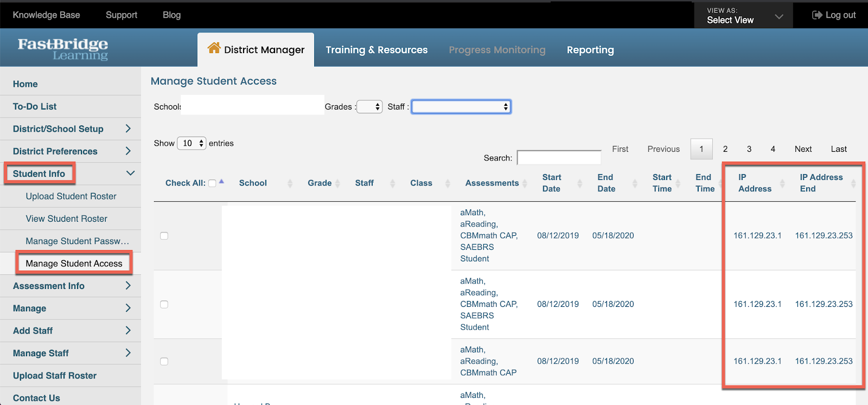Click the Previous page button
Screen dimensions: 868x405
(x=663, y=149)
